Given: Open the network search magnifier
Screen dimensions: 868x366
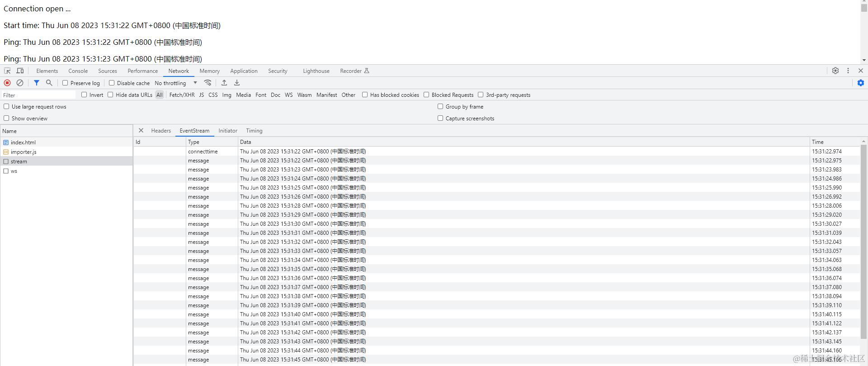Looking at the screenshot, I should [49, 83].
